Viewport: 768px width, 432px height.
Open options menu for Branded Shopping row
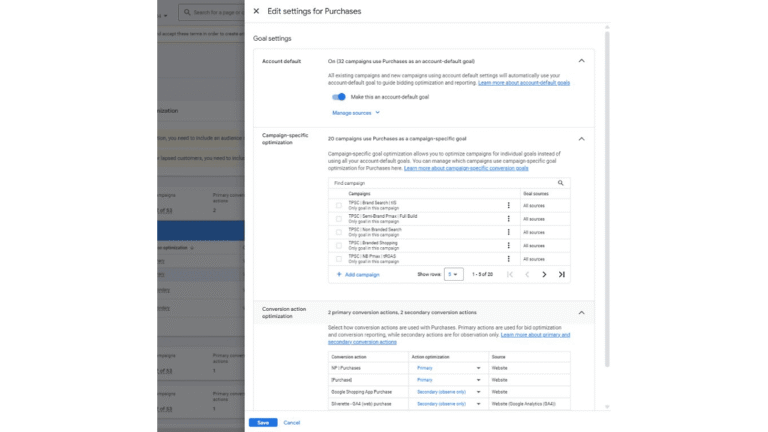pos(508,245)
